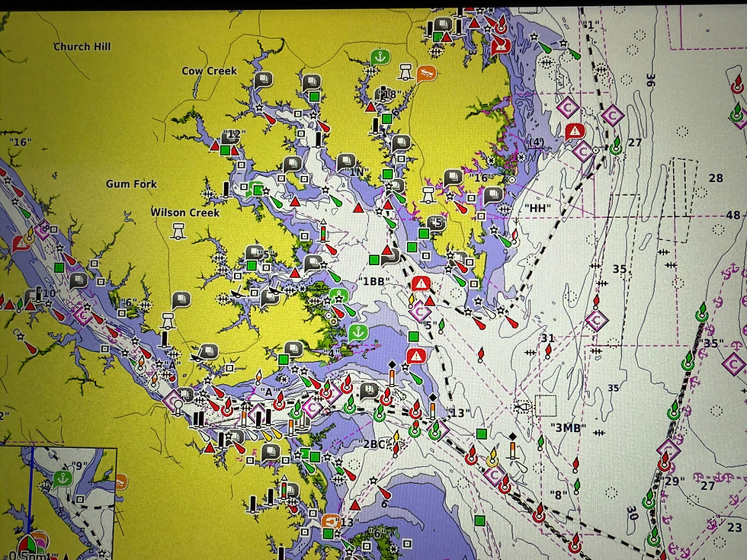Open the gray note marker right of "16" above "HH"

494,196
